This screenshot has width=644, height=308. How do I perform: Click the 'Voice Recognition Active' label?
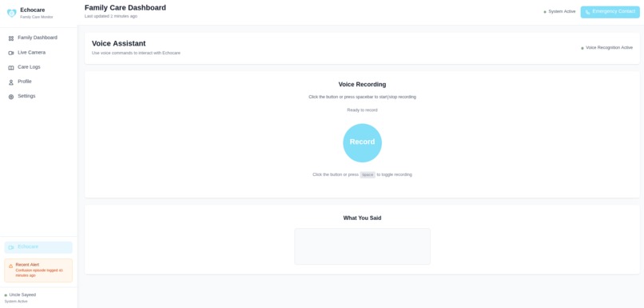[609, 48]
